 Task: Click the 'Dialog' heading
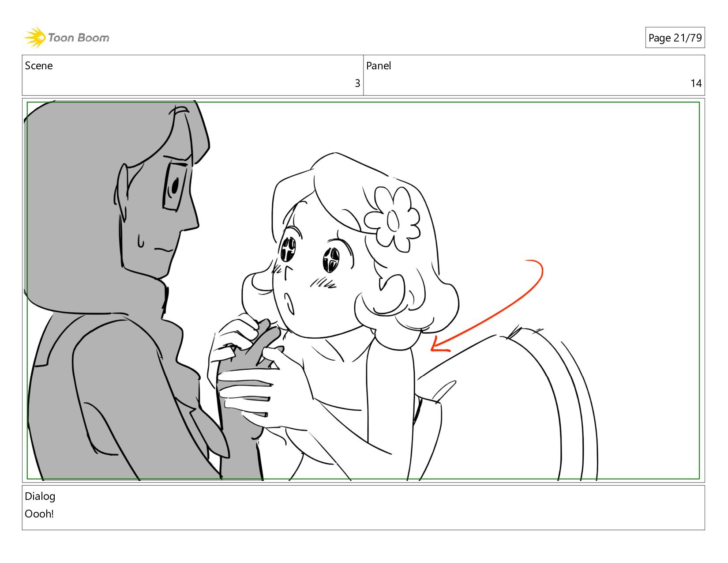pyautogui.click(x=40, y=496)
